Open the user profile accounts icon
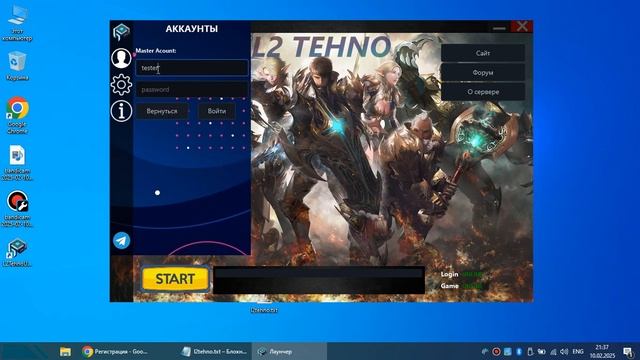 [121, 58]
